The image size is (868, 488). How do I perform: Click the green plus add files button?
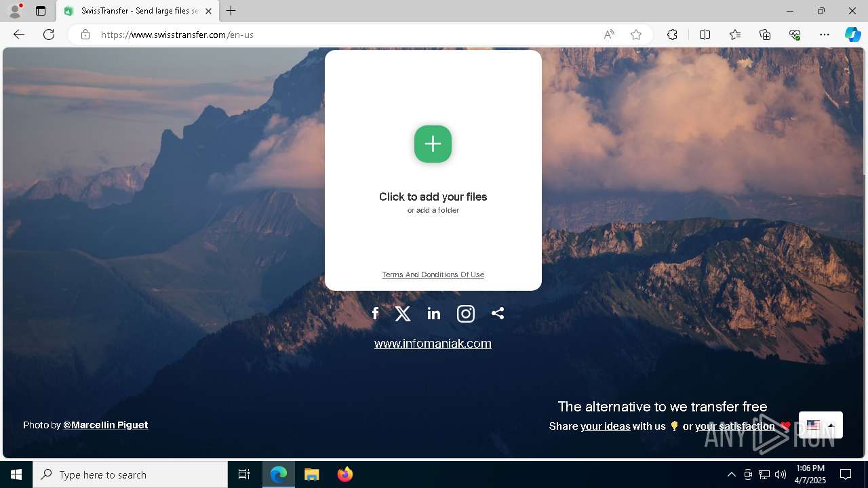(433, 144)
